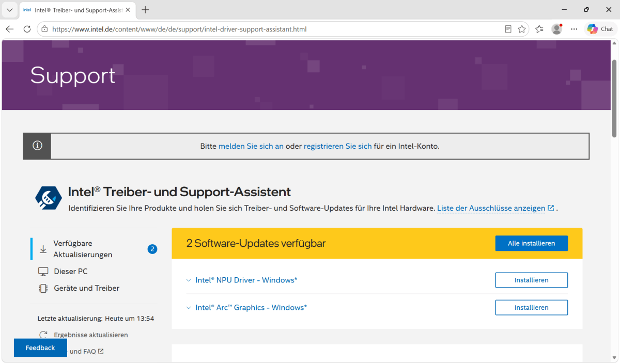Open 'Dieser PC' in the sidebar
This screenshot has width=620, height=364.
coord(71,272)
